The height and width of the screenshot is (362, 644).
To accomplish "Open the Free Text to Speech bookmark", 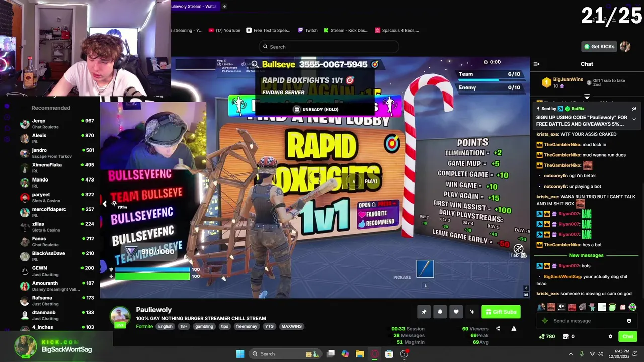I will click(x=268, y=30).
